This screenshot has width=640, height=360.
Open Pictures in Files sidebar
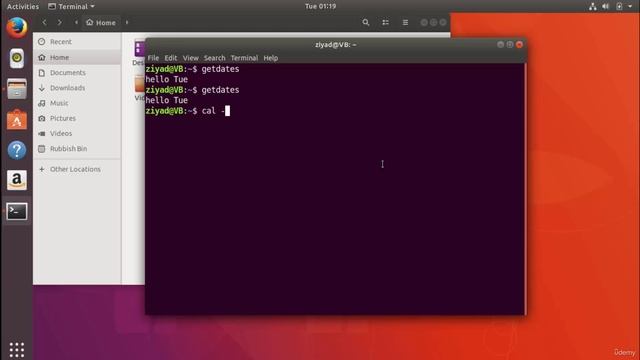(77, 118)
